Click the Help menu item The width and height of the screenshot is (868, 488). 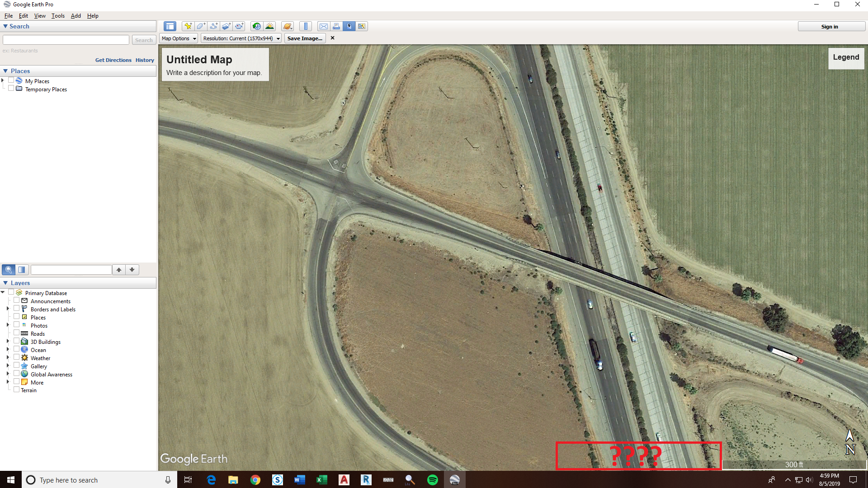93,15
